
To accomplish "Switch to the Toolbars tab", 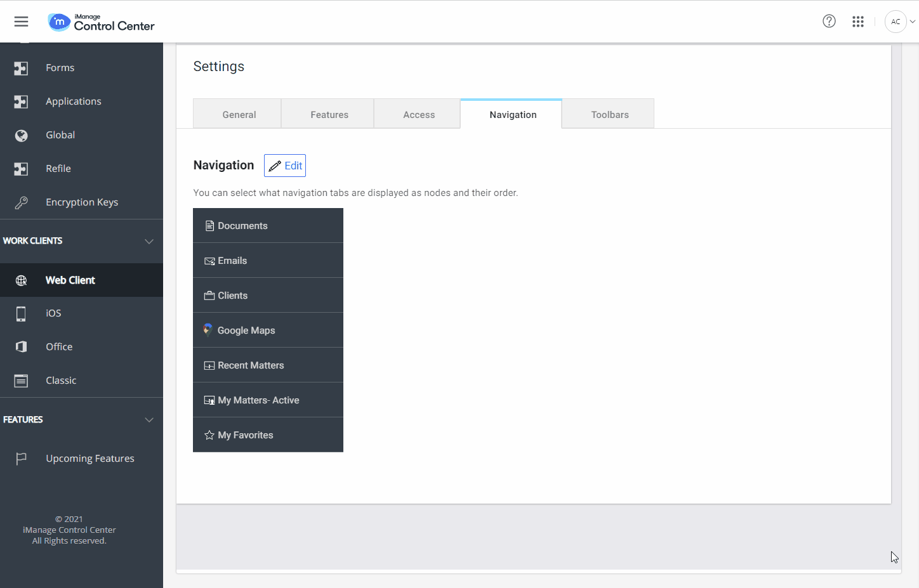I will pos(609,114).
